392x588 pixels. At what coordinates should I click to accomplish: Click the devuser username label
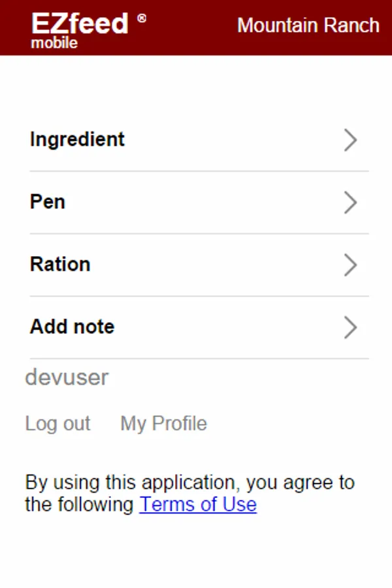click(x=67, y=377)
